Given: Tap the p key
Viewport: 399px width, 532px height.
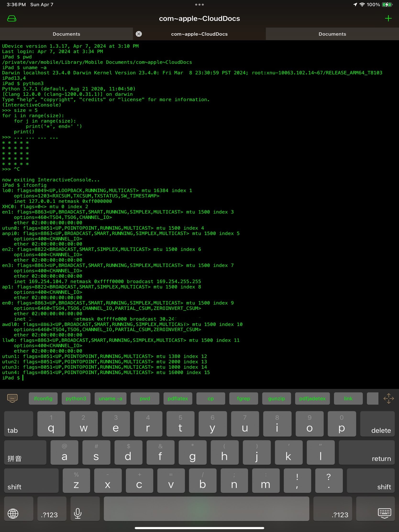Looking at the screenshot, I should [x=342, y=424].
